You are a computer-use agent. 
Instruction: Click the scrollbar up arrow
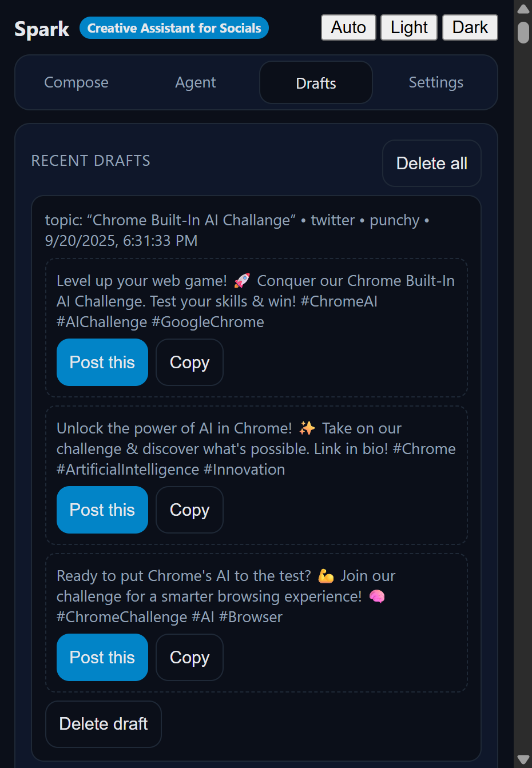(523, 8)
